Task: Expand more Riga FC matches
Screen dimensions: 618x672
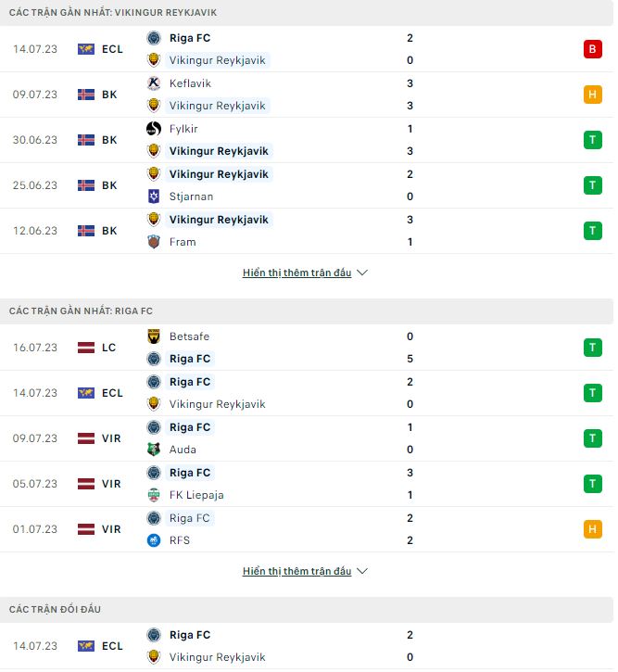Action: (305, 572)
